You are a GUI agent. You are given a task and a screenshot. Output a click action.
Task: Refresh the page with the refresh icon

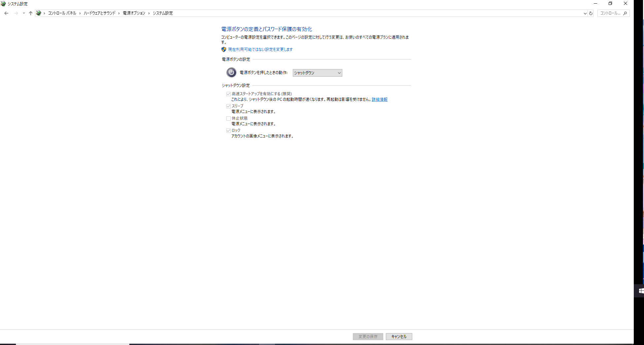[591, 13]
